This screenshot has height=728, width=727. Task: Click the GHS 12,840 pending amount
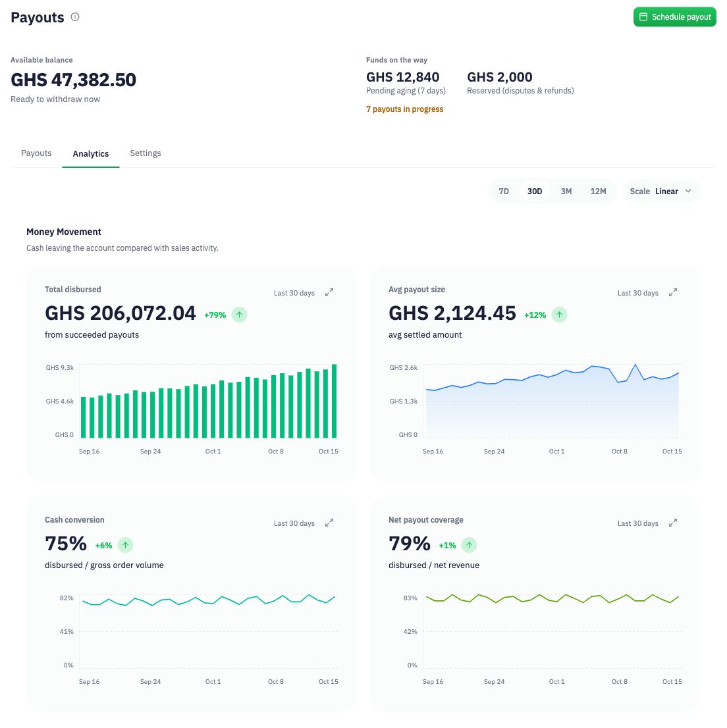pos(403,77)
